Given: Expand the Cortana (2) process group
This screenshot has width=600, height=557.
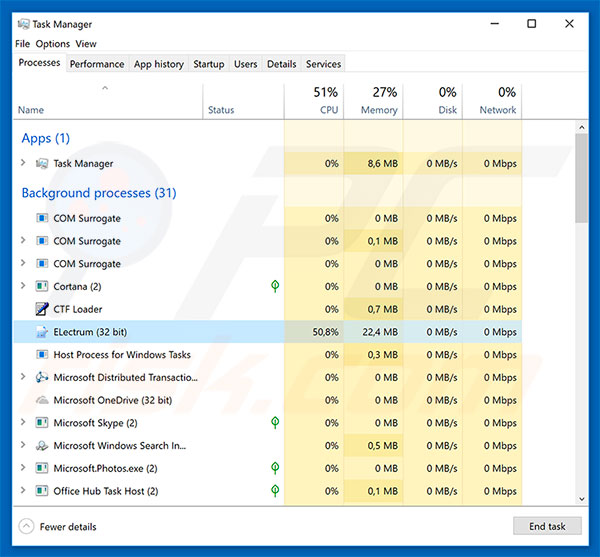Looking at the screenshot, I should pyautogui.click(x=23, y=286).
